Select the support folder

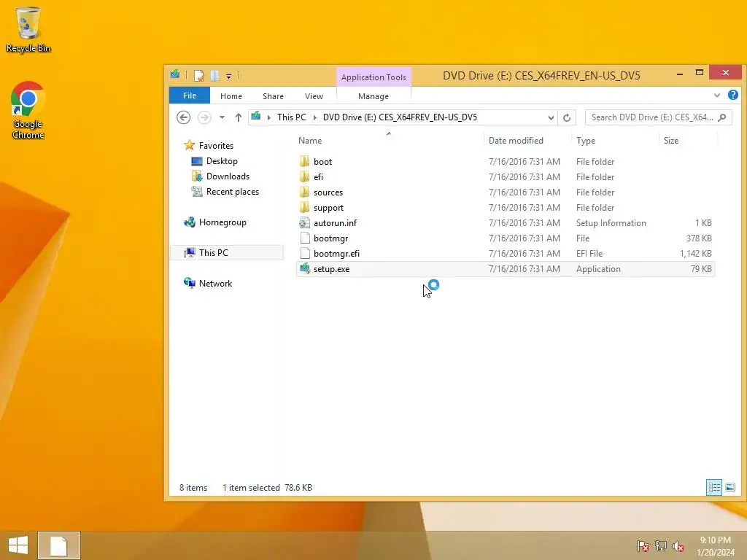pyautogui.click(x=322, y=207)
